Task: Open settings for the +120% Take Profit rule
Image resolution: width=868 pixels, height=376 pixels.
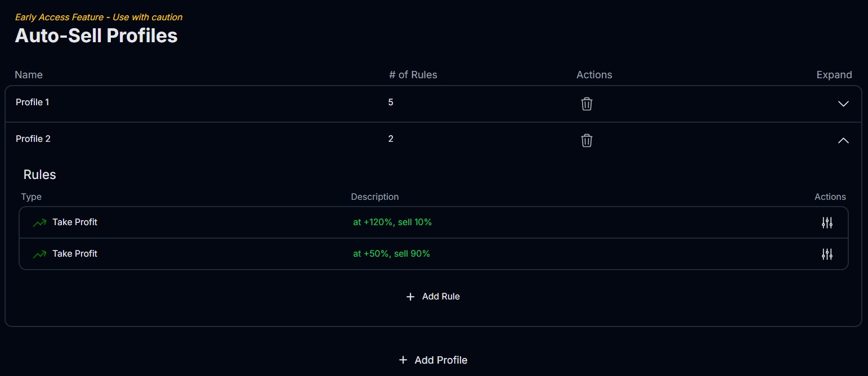Action: pyautogui.click(x=826, y=223)
